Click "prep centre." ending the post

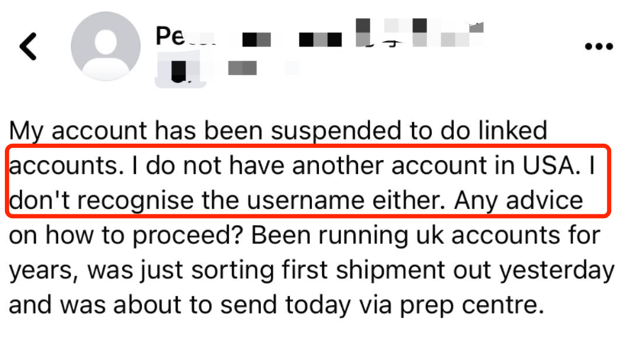pyautogui.click(x=471, y=305)
